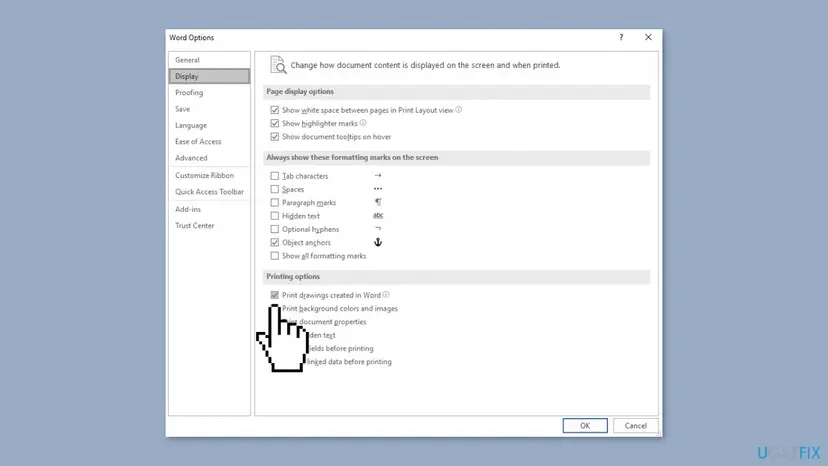
Task: Open help with the question mark button
Action: pos(621,37)
